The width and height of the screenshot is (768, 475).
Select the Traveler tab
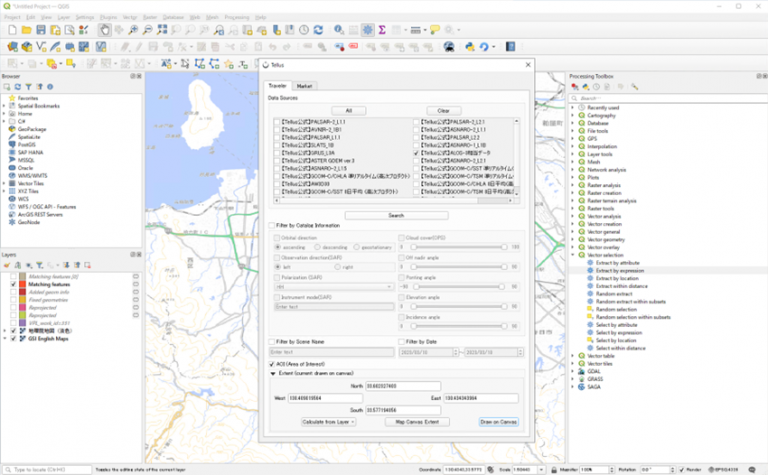[278, 86]
